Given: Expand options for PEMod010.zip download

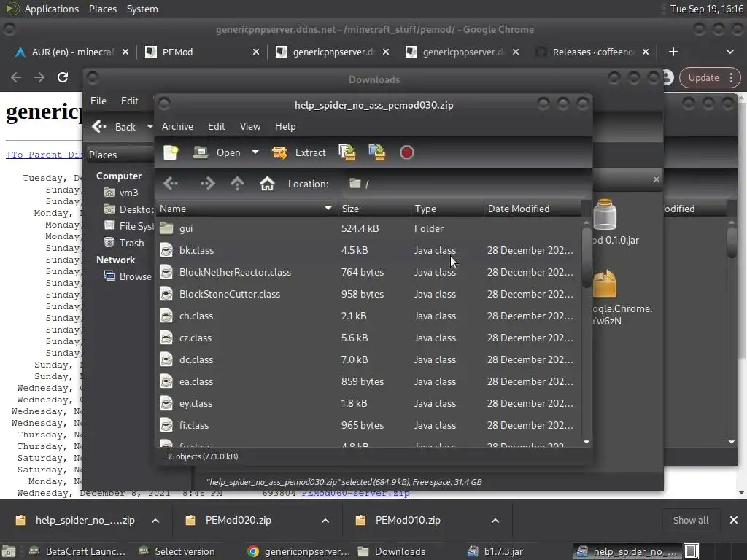Looking at the screenshot, I should (x=495, y=521).
